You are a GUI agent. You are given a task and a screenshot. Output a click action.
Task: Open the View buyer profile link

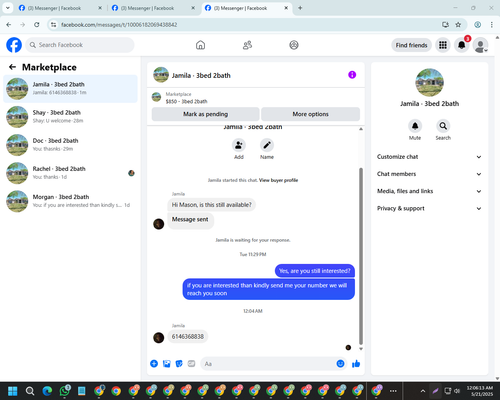click(278, 180)
